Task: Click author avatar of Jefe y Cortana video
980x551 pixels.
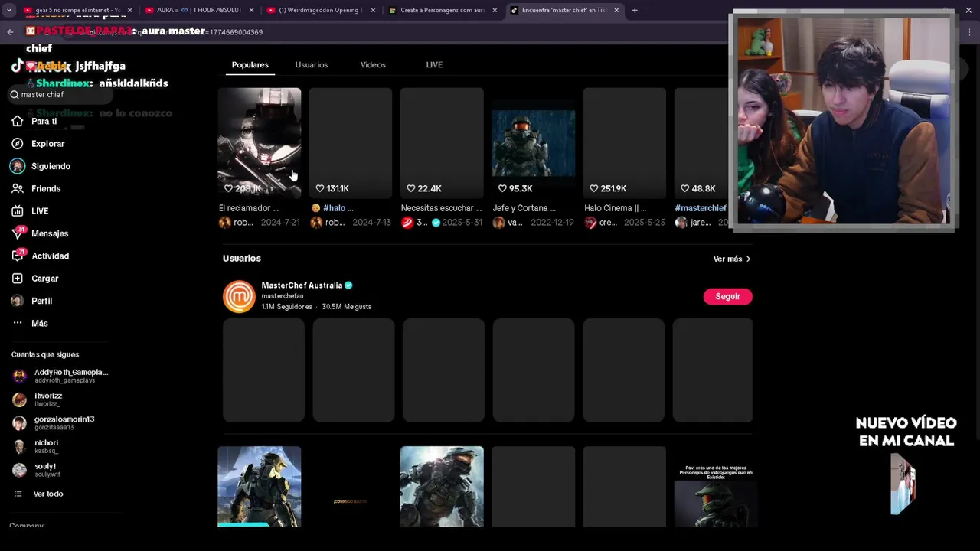Action: tap(499, 223)
